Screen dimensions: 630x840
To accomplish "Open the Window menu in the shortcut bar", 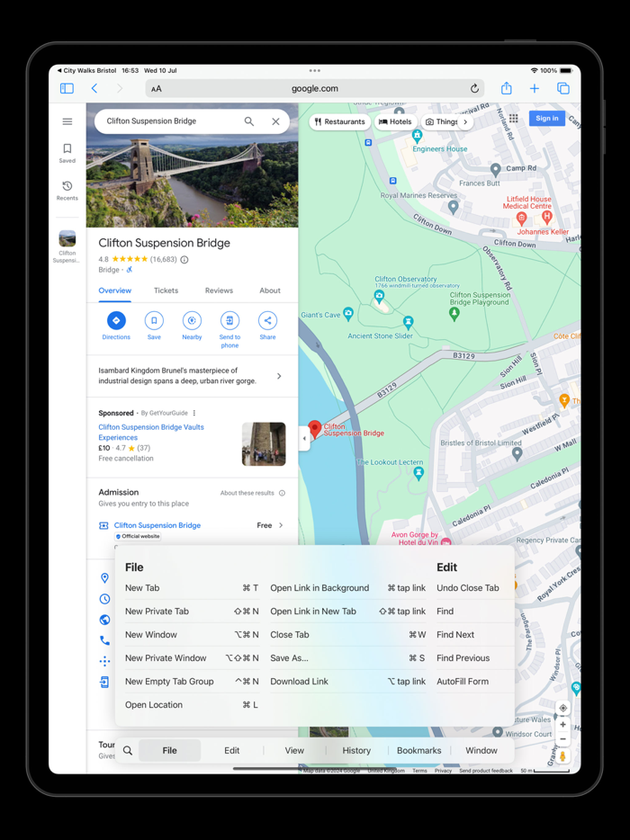I will point(481,751).
